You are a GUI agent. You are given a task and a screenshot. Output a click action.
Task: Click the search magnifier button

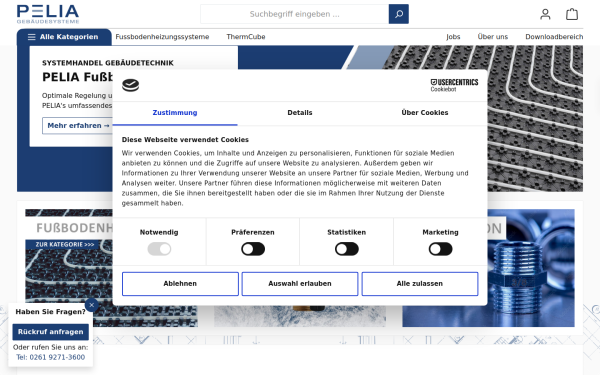(399, 14)
